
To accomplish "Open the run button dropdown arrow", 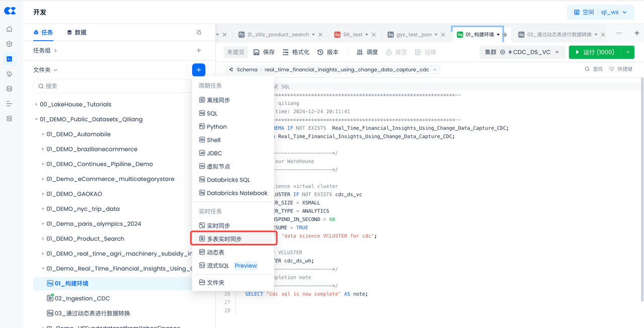I will 628,52.
